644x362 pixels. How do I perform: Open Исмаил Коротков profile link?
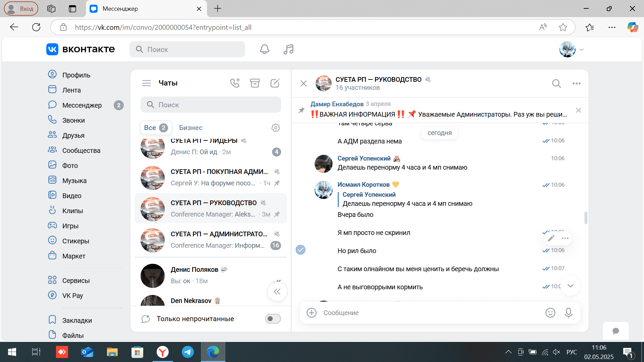pyautogui.click(x=364, y=185)
